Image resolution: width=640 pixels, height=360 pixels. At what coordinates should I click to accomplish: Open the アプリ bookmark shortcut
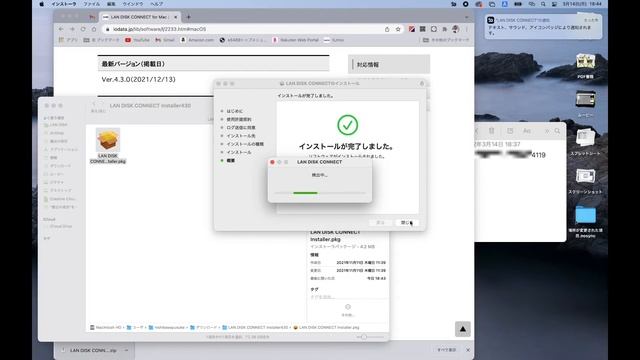coord(68,40)
